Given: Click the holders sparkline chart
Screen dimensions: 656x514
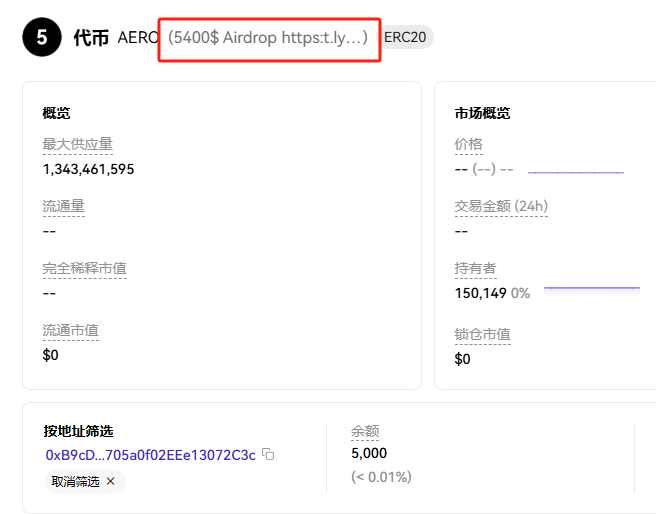Looking at the screenshot, I should pyautogui.click(x=591, y=288).
